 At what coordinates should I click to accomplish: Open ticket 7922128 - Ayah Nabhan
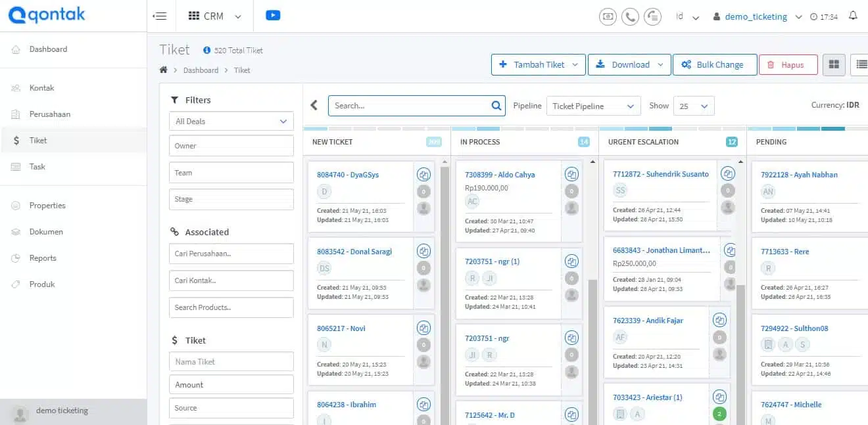coord(799,175)
